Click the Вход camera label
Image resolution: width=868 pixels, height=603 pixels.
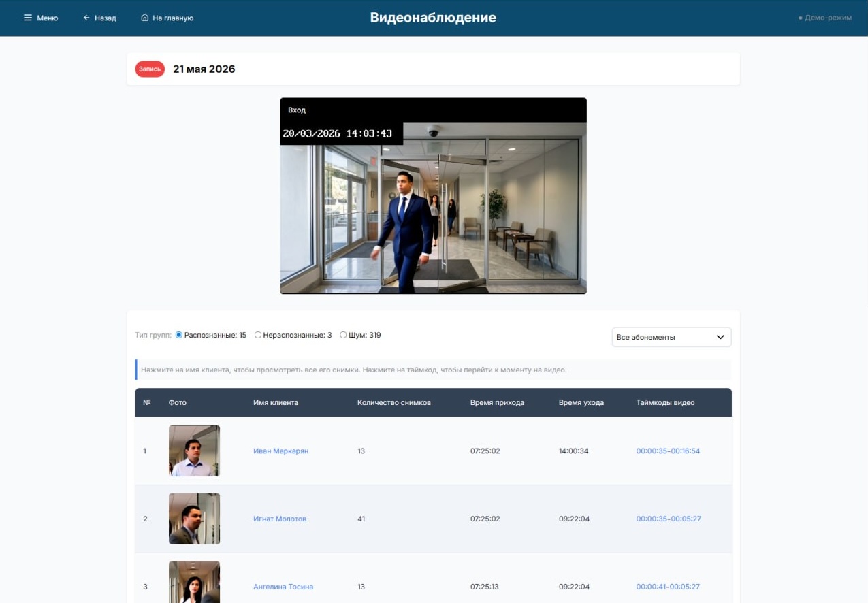(x=297, y=110)
